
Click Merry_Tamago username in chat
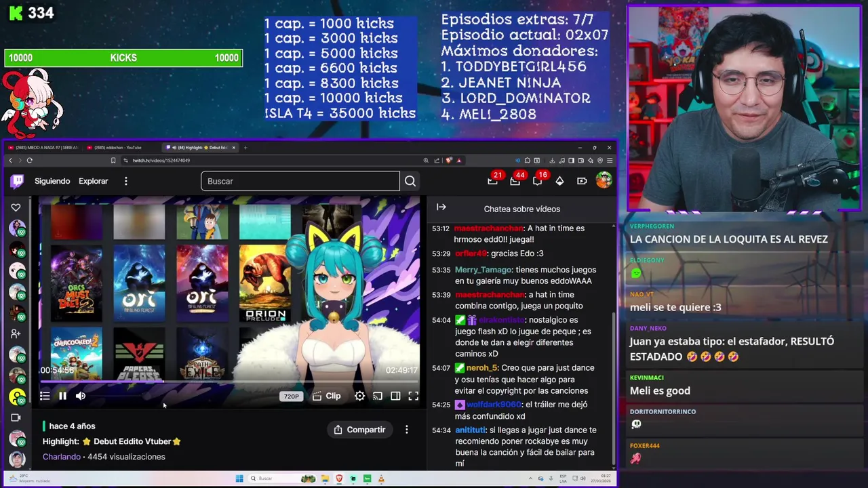coord(483,270)
